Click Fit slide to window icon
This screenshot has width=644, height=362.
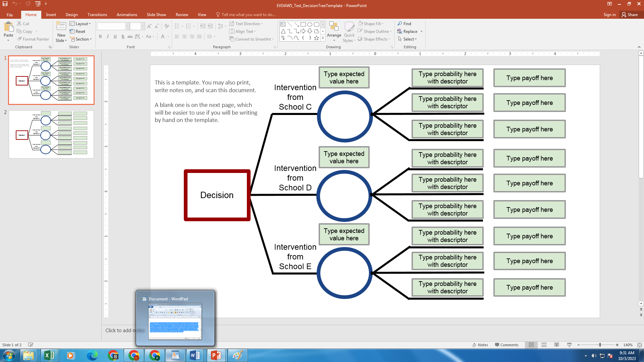639,345
